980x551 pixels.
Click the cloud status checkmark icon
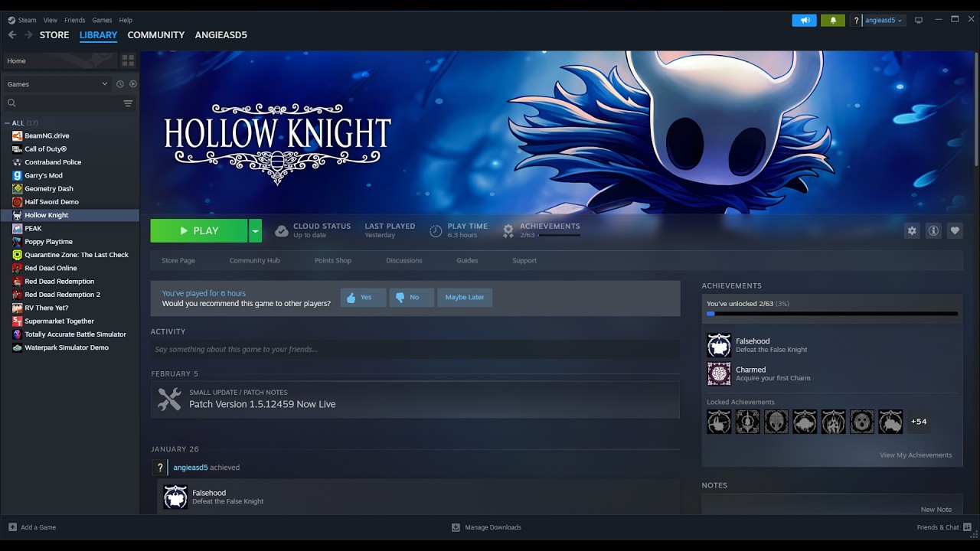pos(282,230)
